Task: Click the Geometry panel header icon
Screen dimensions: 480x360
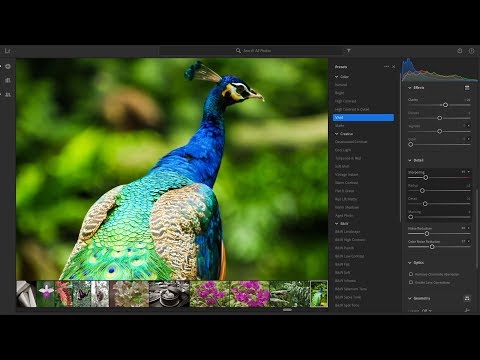Action: click(x=467, y=298)
